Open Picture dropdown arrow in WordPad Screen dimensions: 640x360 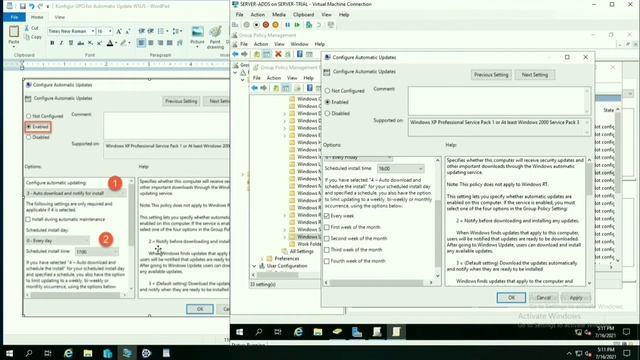[x=197, y=47]
